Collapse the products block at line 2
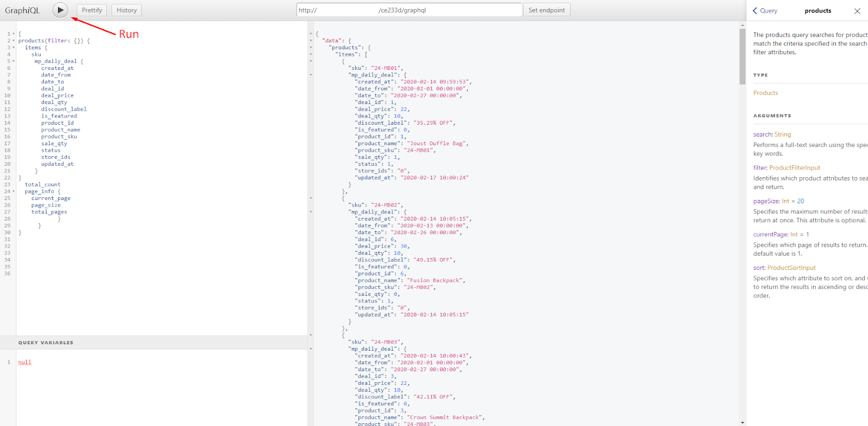The height and width of the screenshot is (426, 868). [14, 41]
